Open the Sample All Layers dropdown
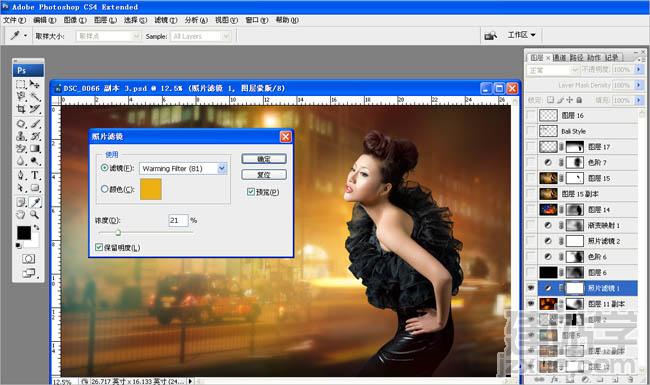Viewport: 650px width, 385px height. pos(200,36)
